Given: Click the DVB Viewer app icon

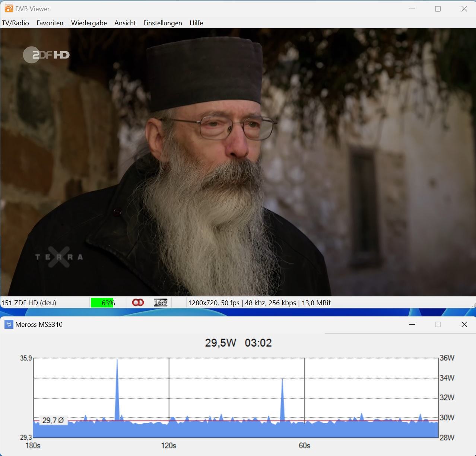Looking at the screenshot, I should (9, 9).
